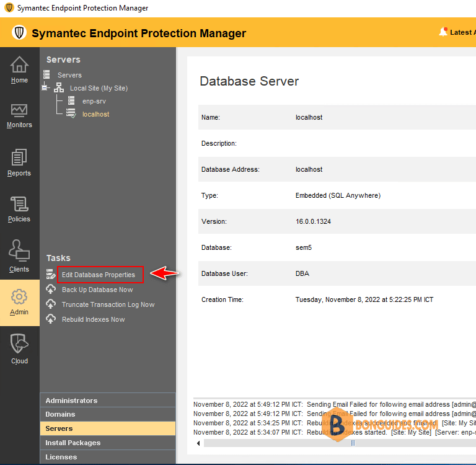Switch to the Servers tab
476x465 pixels.
tap(108, 428)
